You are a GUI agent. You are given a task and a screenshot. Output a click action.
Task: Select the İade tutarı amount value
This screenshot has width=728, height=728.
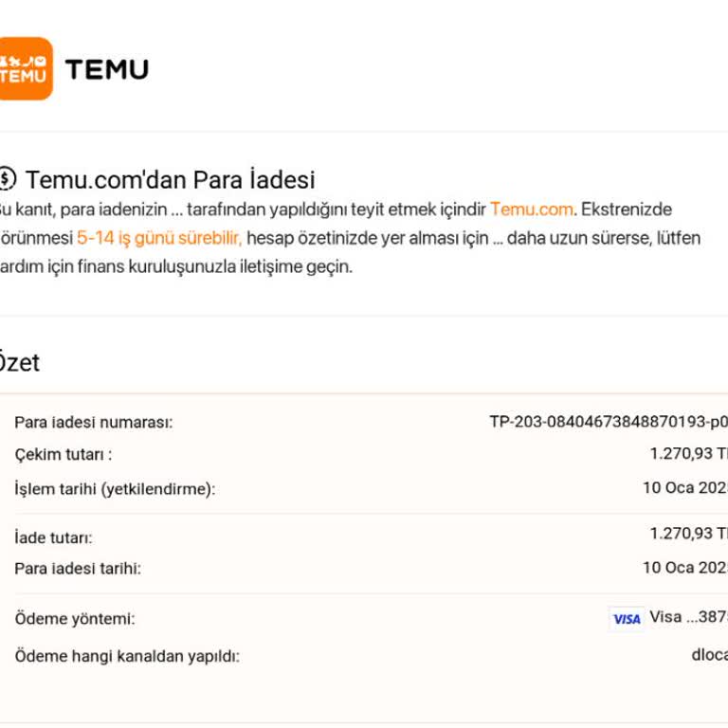(688, 534)
